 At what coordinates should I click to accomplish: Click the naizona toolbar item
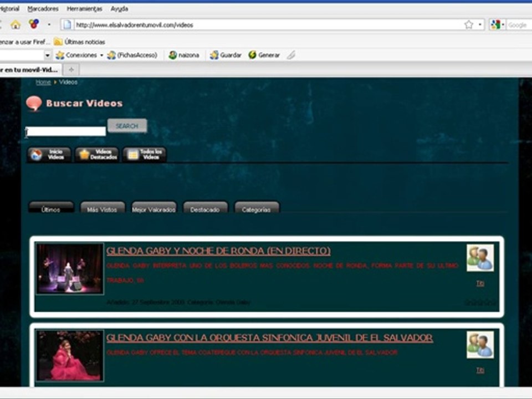184,55
